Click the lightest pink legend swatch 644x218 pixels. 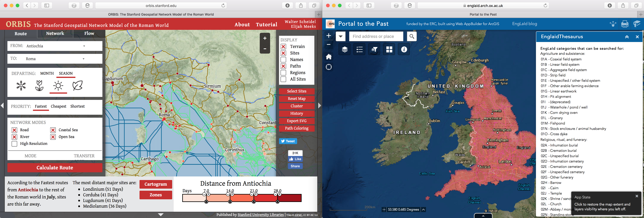(x=194, y=198)
